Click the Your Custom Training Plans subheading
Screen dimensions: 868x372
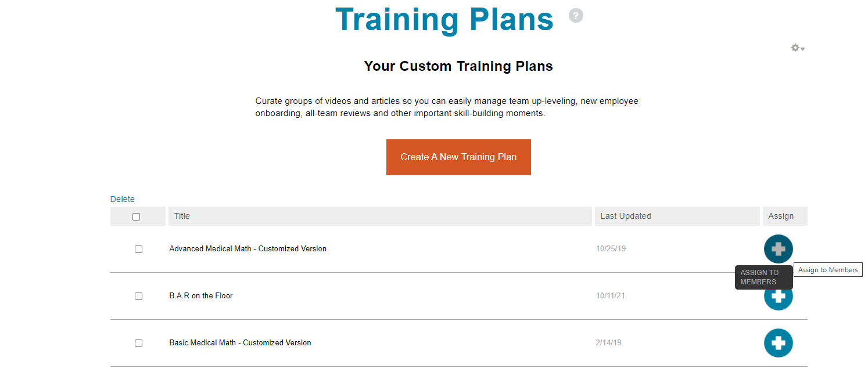[458, 66]
